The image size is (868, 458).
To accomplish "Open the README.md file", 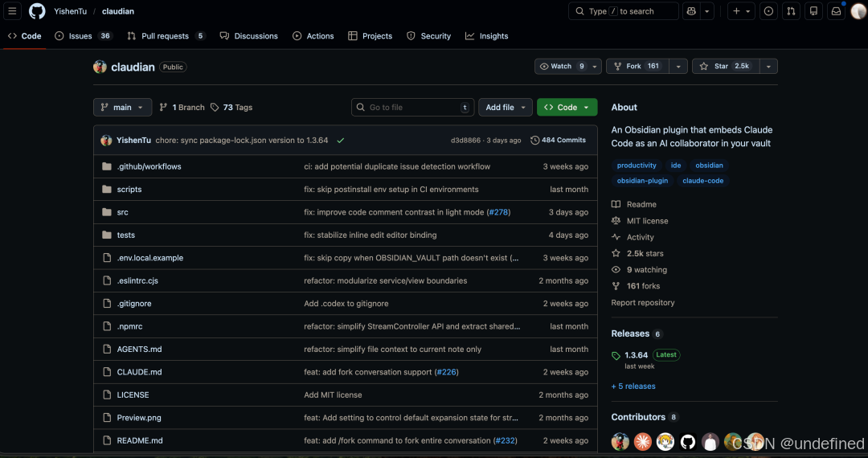I will 140,441.
